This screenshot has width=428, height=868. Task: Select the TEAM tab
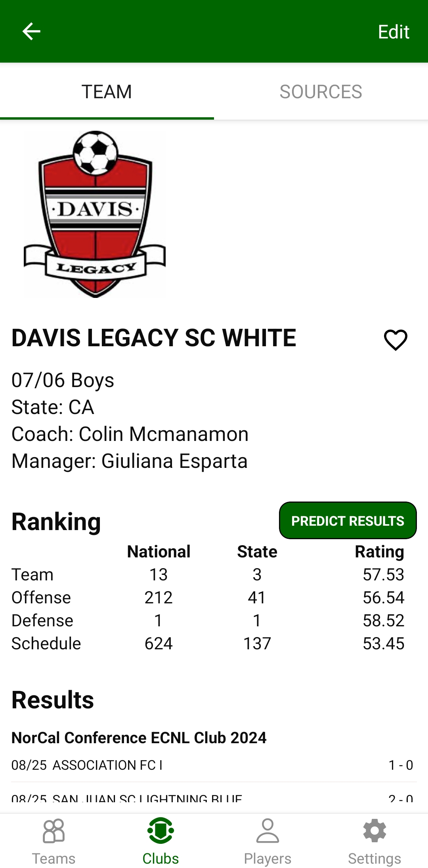pos(107,92)
